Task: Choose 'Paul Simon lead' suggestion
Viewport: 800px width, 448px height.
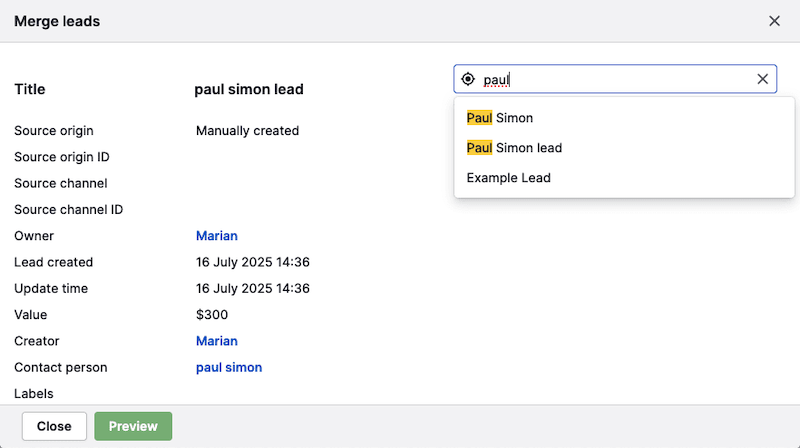Action: point(514,148)
